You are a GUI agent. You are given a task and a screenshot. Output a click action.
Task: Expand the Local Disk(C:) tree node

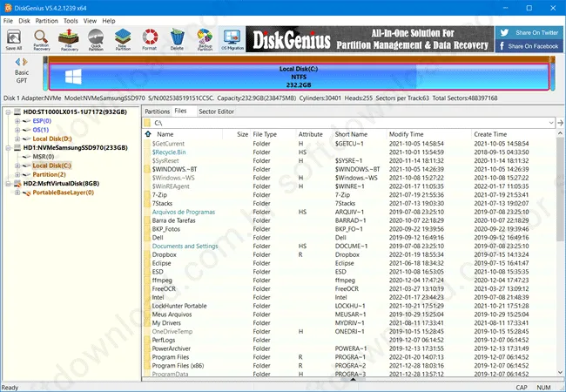[17, 166]
